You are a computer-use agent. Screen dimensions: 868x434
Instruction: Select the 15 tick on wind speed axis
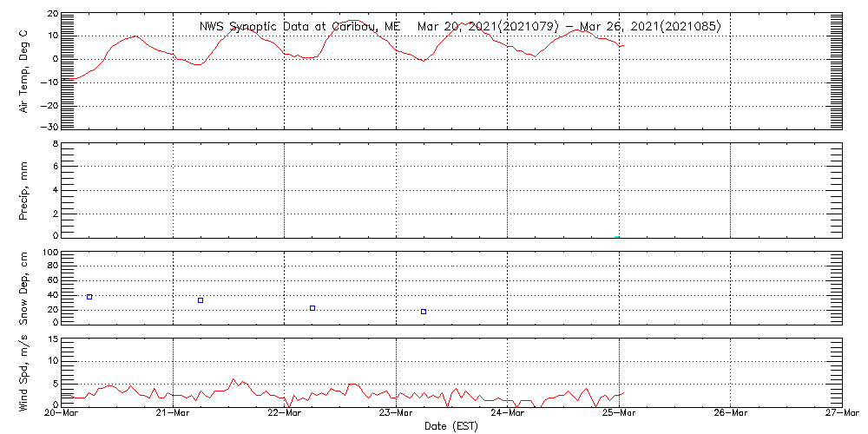click(52, 360)
